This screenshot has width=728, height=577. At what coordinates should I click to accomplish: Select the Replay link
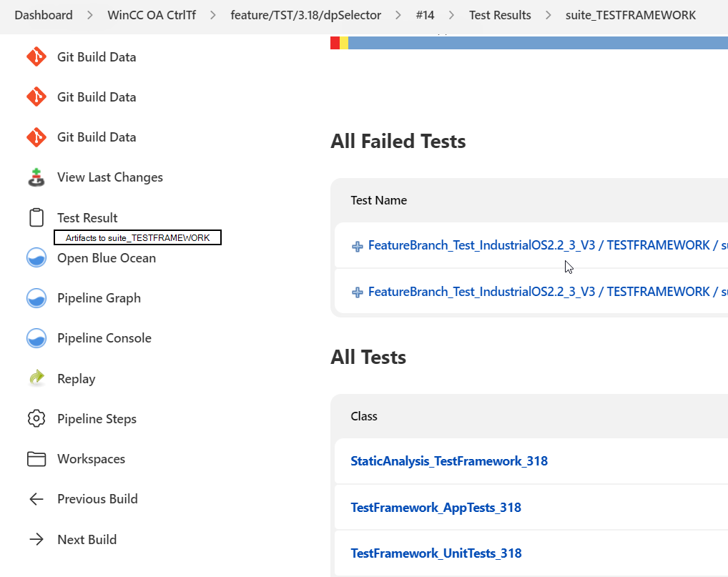click(76, 378)
